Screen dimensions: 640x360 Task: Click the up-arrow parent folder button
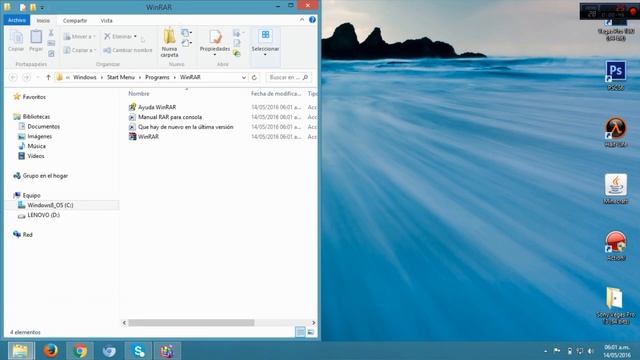(48, 77)
